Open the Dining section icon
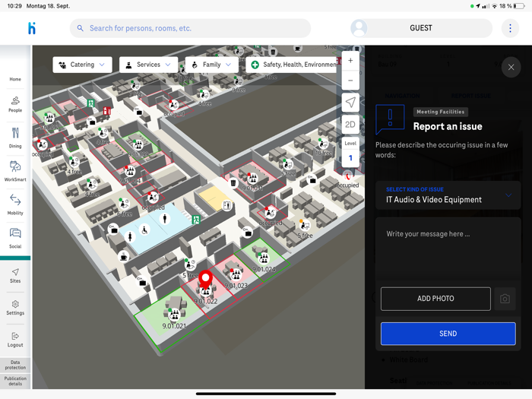 point(15,133)
